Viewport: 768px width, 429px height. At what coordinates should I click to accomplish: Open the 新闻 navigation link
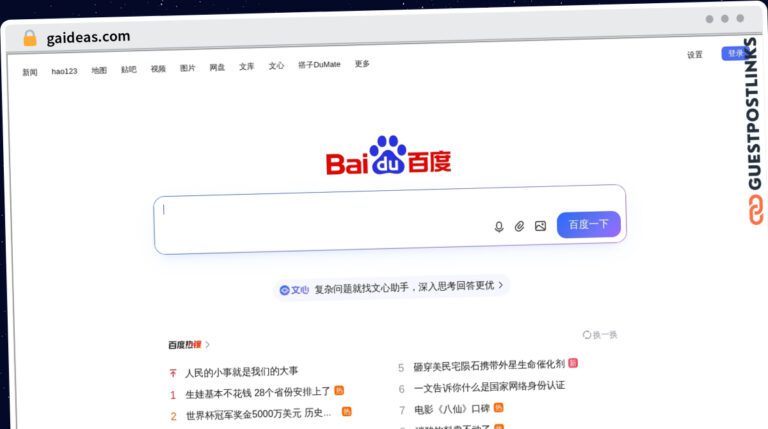tap(30, 72)
